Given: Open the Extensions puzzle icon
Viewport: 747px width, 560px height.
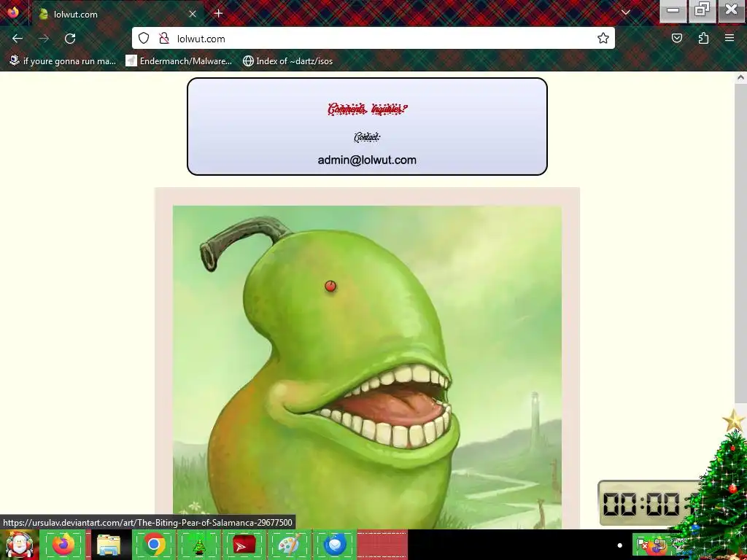Looking at the screenshot, I should point(703,38).
